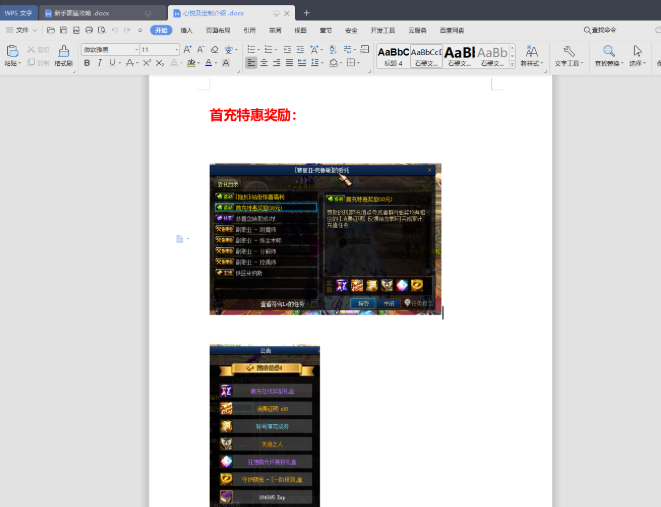Click the clear formatting eraser icon
The height and width of the screenshot is (507, 661).
215,50
